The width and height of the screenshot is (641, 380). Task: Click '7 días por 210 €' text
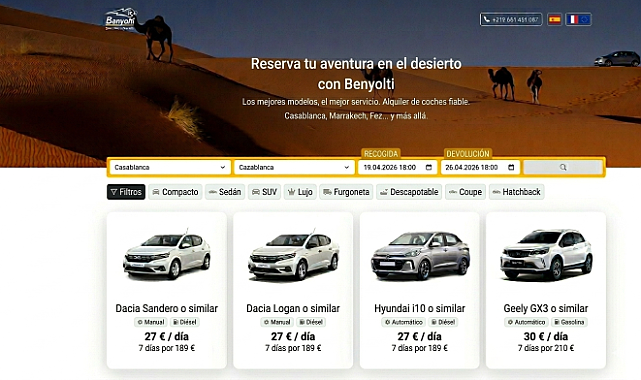coord(546,348)
